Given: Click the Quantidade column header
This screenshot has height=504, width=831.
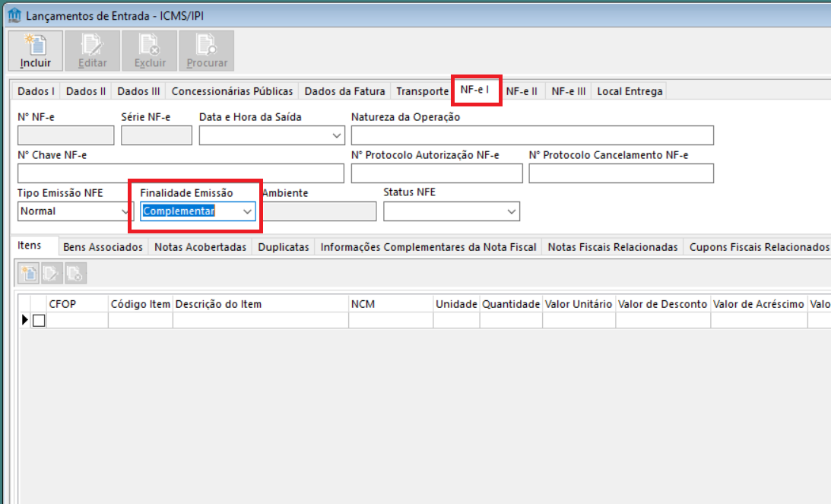Looking at the screenshot, I should (511, 304).
